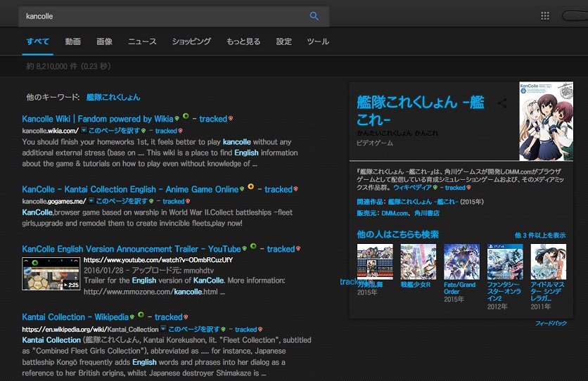Switch to the ニュース tab
Viewport: 588px width, 381px height.
point(142,41)
